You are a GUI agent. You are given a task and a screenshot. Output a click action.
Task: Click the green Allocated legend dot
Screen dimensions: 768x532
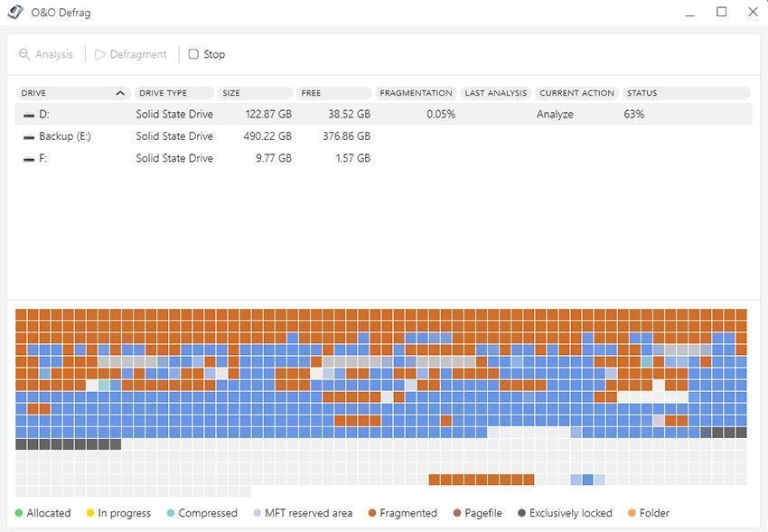pos(19,513)
